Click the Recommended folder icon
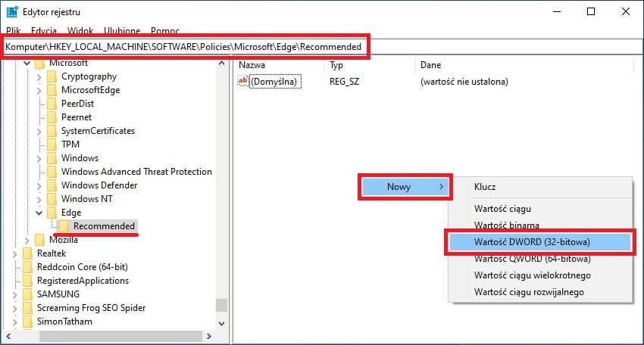This screenshot has width=644, height=345. [x=64, y=226]
